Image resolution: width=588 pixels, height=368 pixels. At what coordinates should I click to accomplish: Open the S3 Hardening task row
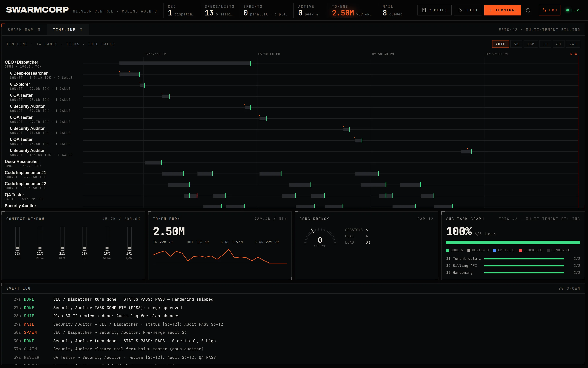click(513, 273)
